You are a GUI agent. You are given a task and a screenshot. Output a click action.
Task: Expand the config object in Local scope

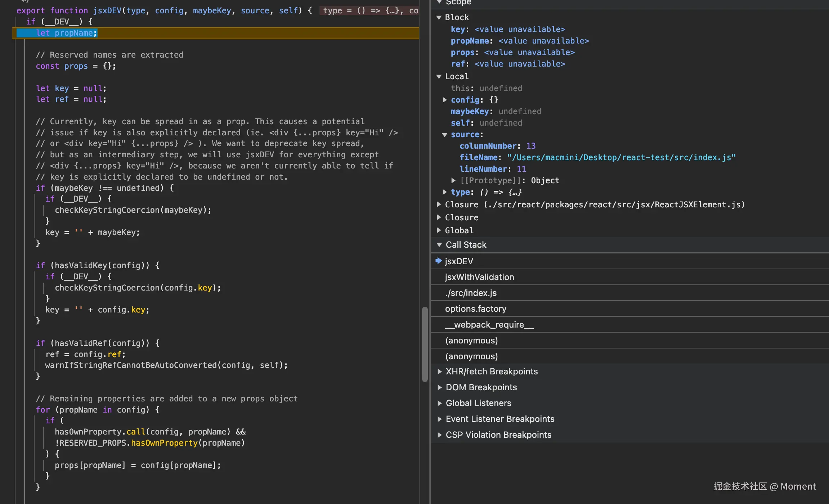445,100
